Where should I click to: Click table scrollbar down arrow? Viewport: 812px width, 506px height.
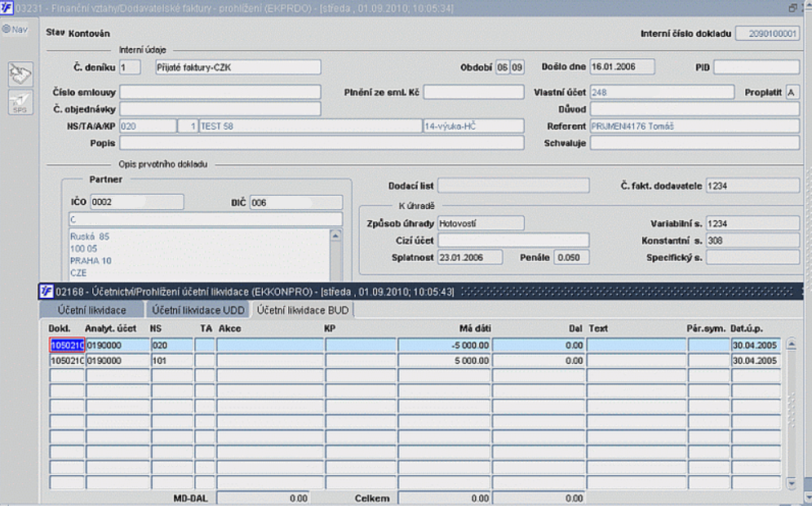[791, 483]
